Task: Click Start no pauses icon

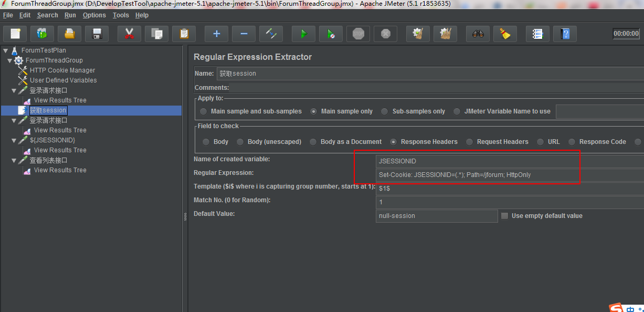Action: (331, 34)
